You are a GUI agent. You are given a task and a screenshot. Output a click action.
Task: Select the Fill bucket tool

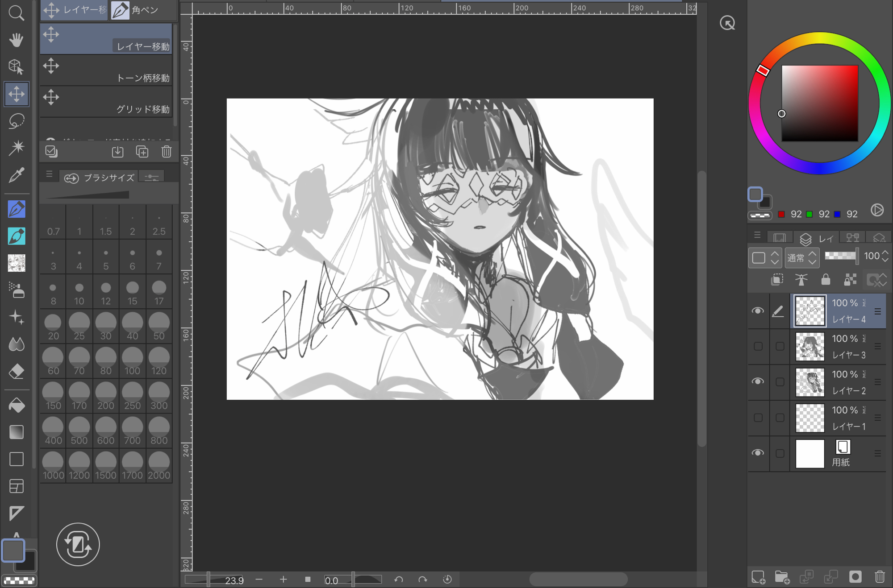(17, 405)
